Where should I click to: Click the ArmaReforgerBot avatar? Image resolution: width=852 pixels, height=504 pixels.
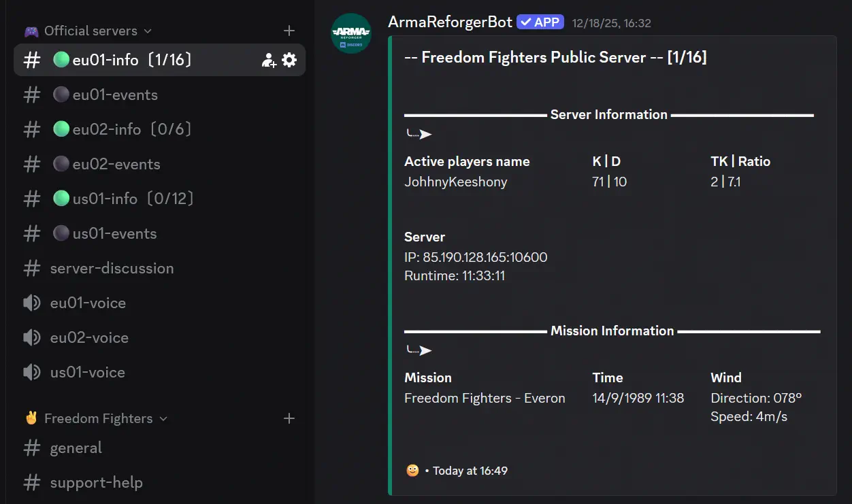coord(350,33)
